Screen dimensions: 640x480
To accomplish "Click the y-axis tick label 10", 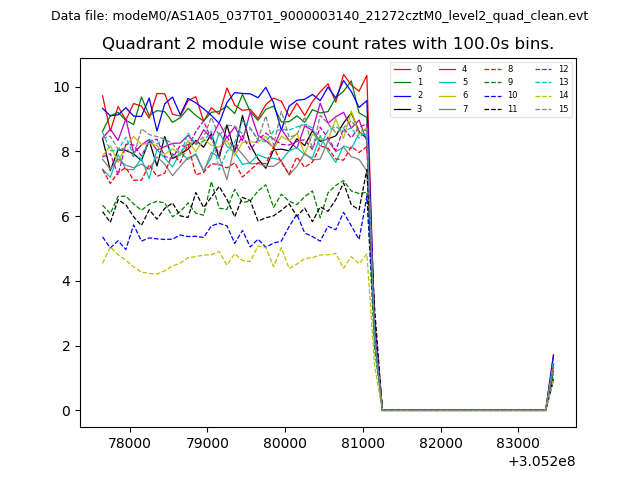I will tap(62, 87).
